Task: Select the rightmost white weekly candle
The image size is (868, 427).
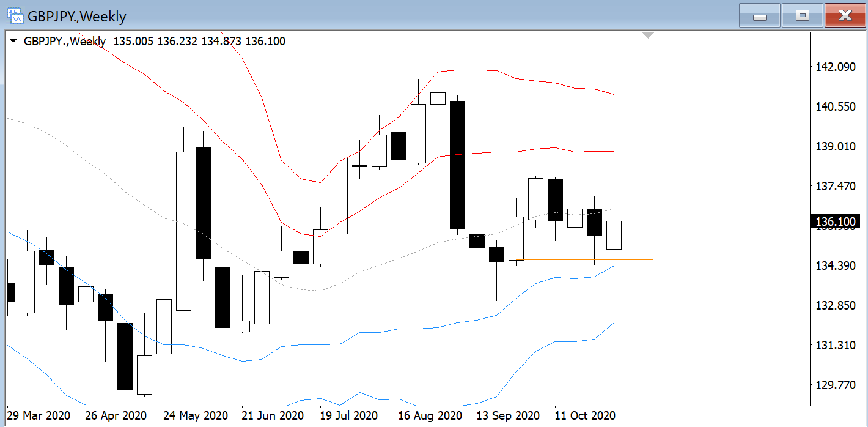Action: pyautogui.click(x=614, y=235)
